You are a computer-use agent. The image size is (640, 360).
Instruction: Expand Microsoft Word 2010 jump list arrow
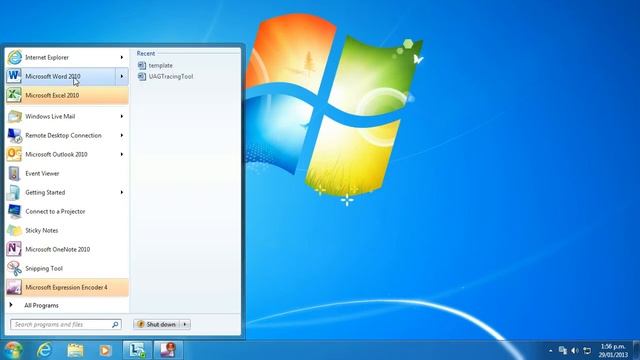tap(122, 76)
